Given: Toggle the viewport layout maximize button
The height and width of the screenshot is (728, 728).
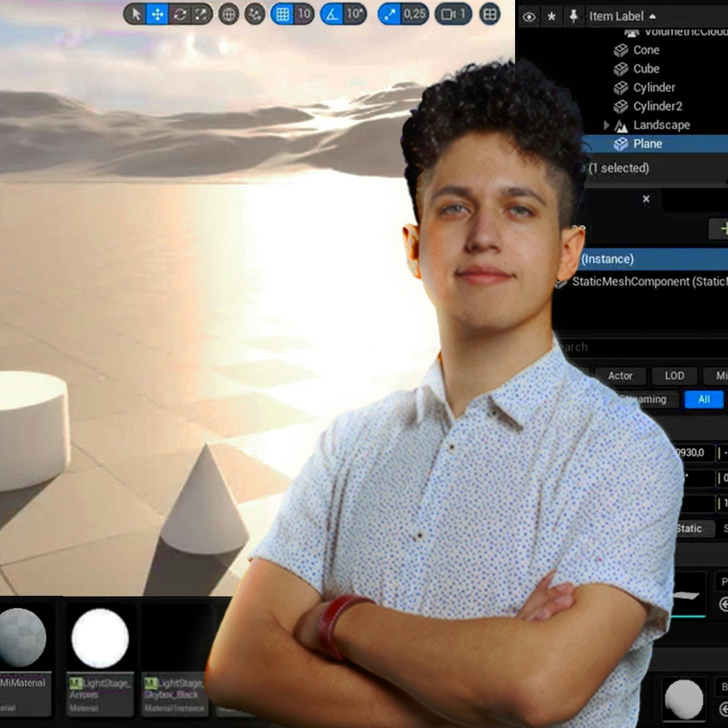Looking at the screenshot, I should tap(490, 14).
